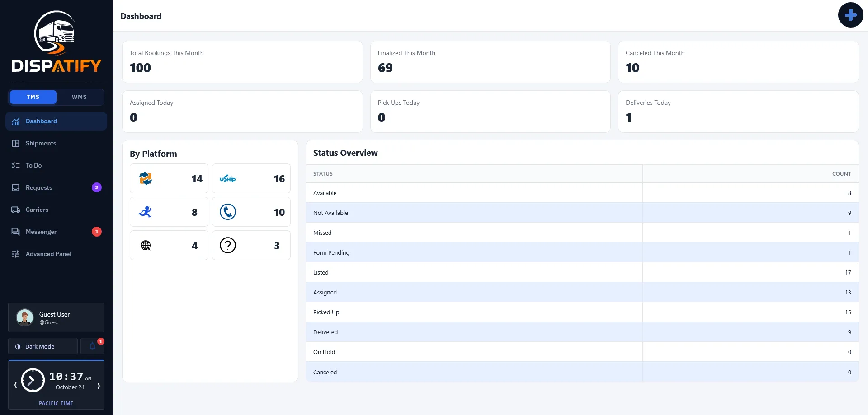Click platform count 14

tap(197, 179)
